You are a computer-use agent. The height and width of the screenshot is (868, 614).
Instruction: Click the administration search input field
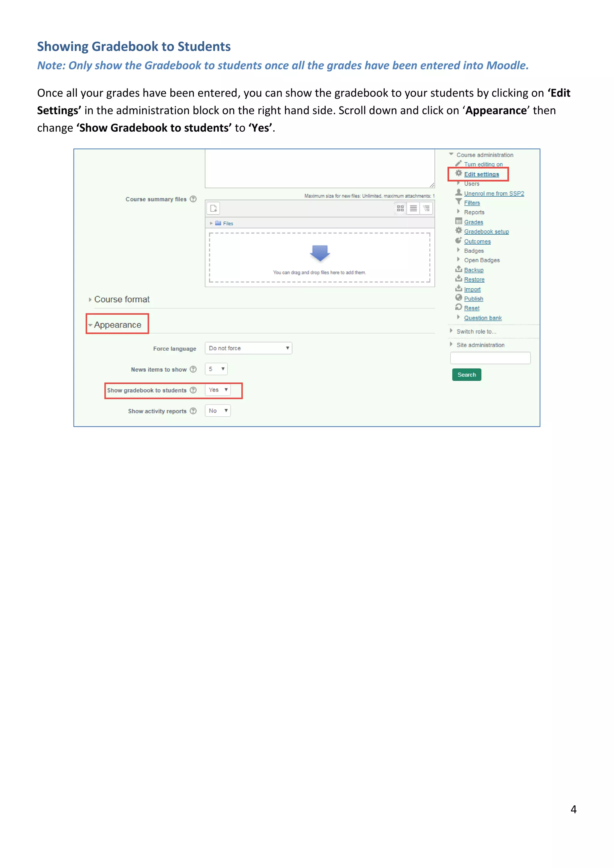[490, 358]
